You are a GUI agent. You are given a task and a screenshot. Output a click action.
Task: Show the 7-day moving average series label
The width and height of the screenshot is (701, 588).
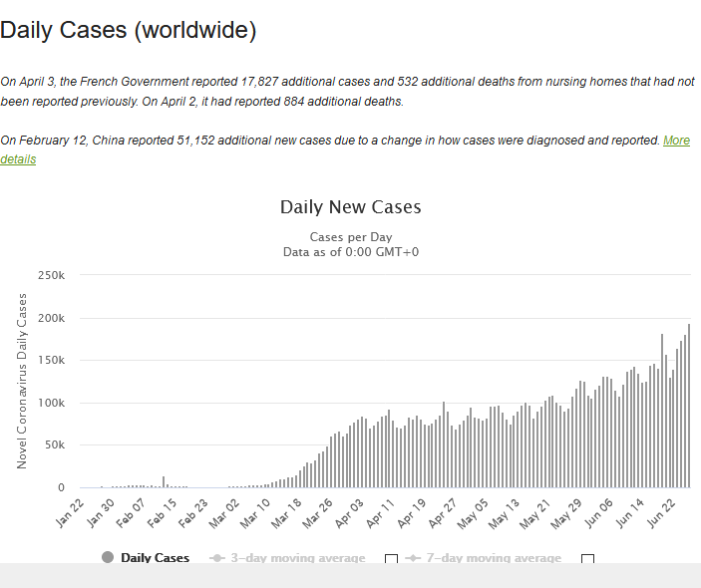(x=493, y=558)
